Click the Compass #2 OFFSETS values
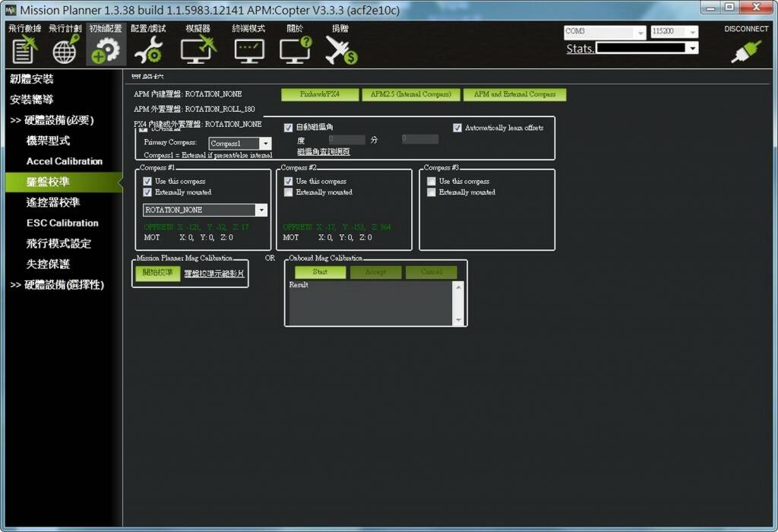 tap(337, 227)
